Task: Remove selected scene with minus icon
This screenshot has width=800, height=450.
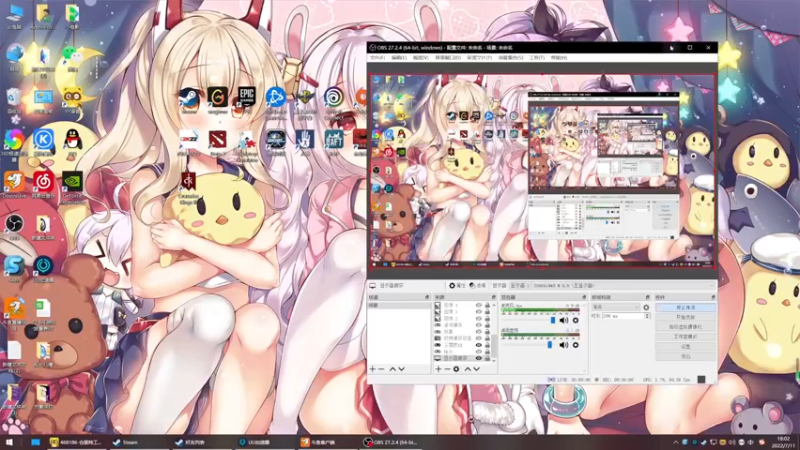Action: tap(382, 369)
